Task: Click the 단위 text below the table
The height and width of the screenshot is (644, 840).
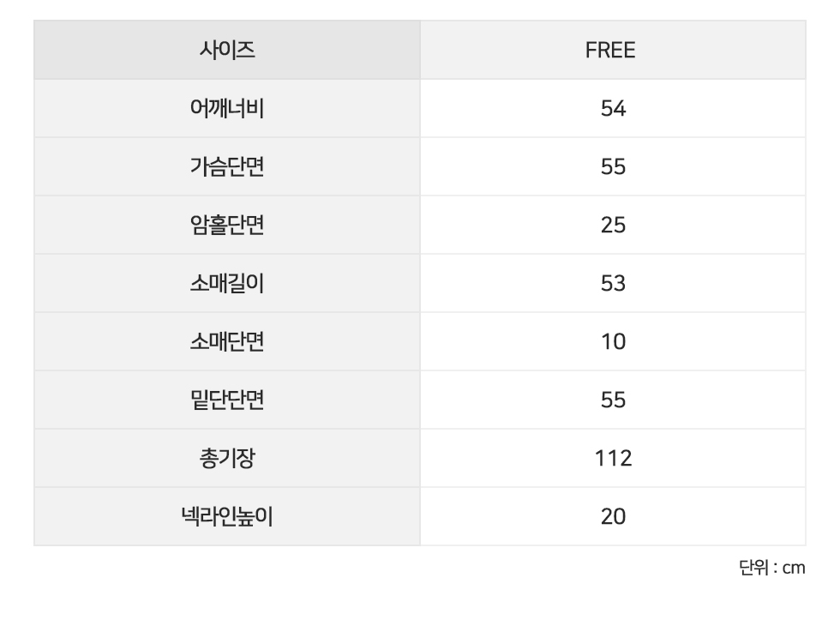Action: point(753,568)
